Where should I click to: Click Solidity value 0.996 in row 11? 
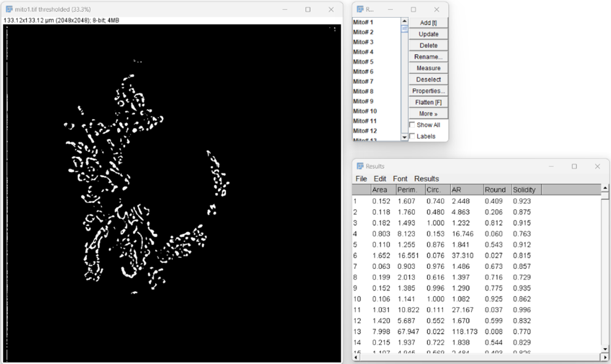click(x=522, y=310)
